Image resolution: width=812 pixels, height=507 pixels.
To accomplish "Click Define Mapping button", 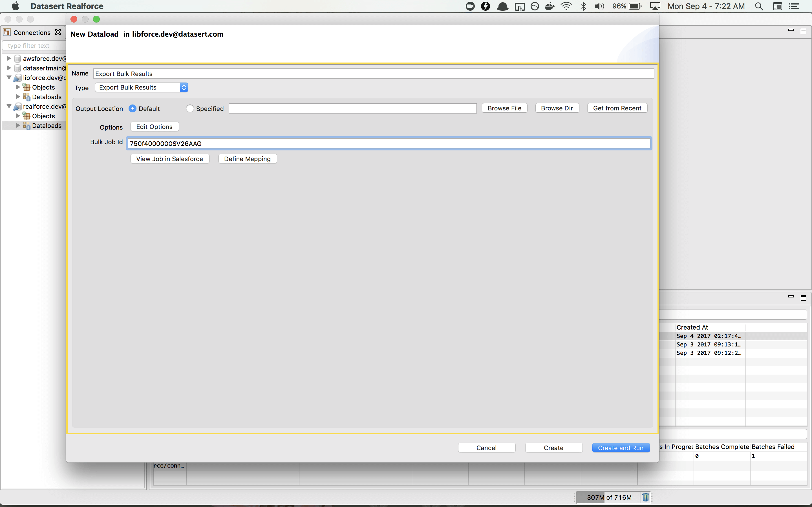I will (x=247, y=159).
